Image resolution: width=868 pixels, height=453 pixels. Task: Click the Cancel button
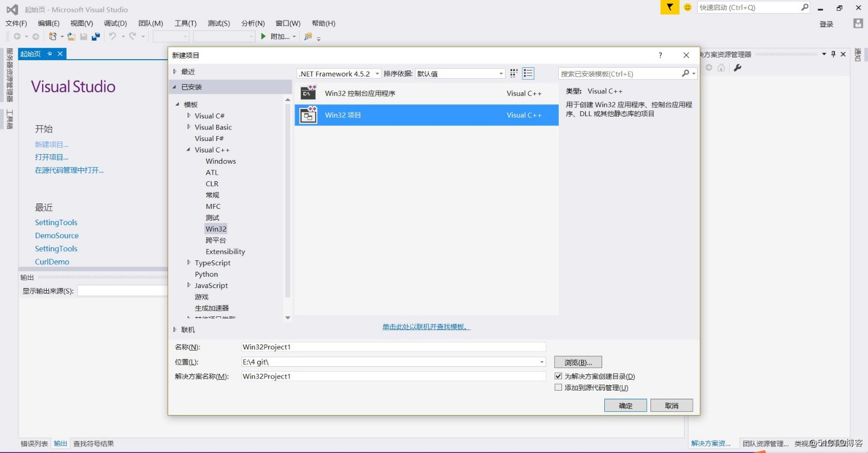pyautogui.click(x=672, y=406)
